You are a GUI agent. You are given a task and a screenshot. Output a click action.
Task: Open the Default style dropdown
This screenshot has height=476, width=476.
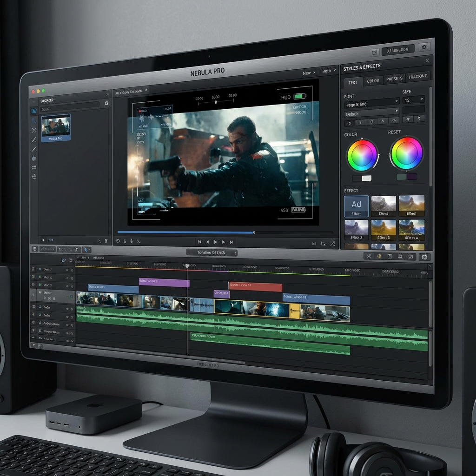[371, 112]
